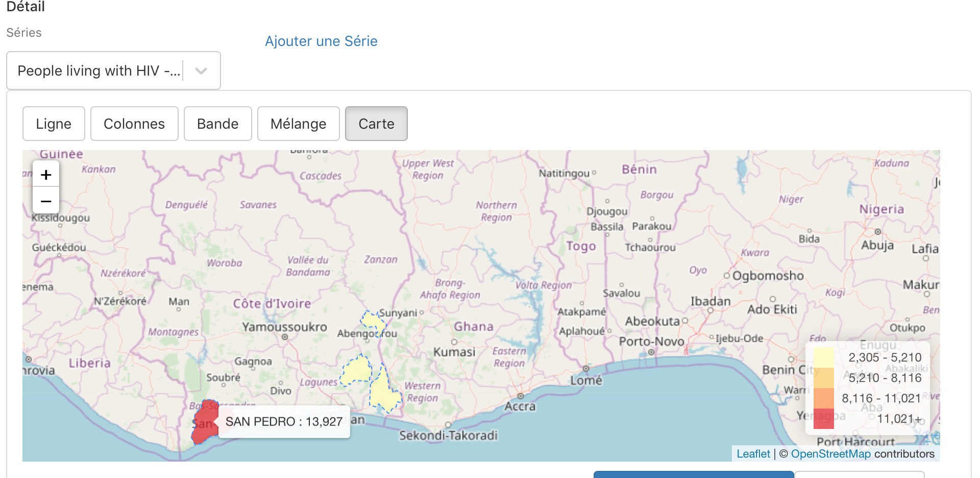This screenshot has width=980, height=478.
Task: Zoom out the map with minus button
Action: tap(46, 201)
